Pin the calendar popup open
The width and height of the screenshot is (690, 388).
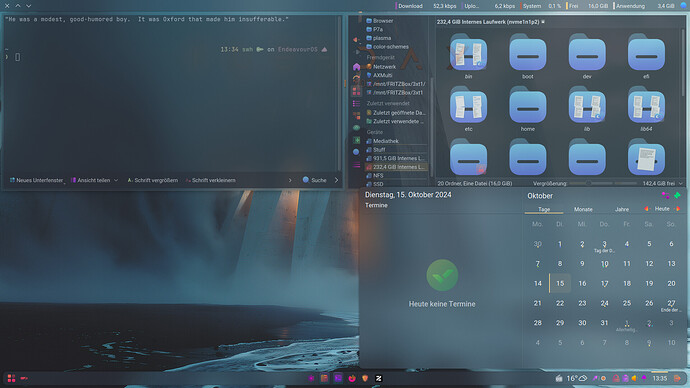pyautogui.click(x=677, y=196)
